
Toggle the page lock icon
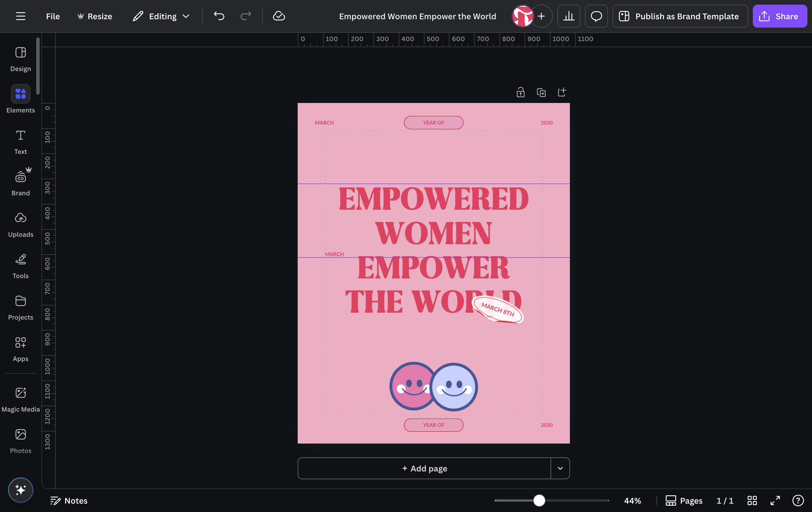(x=520, y=92)
